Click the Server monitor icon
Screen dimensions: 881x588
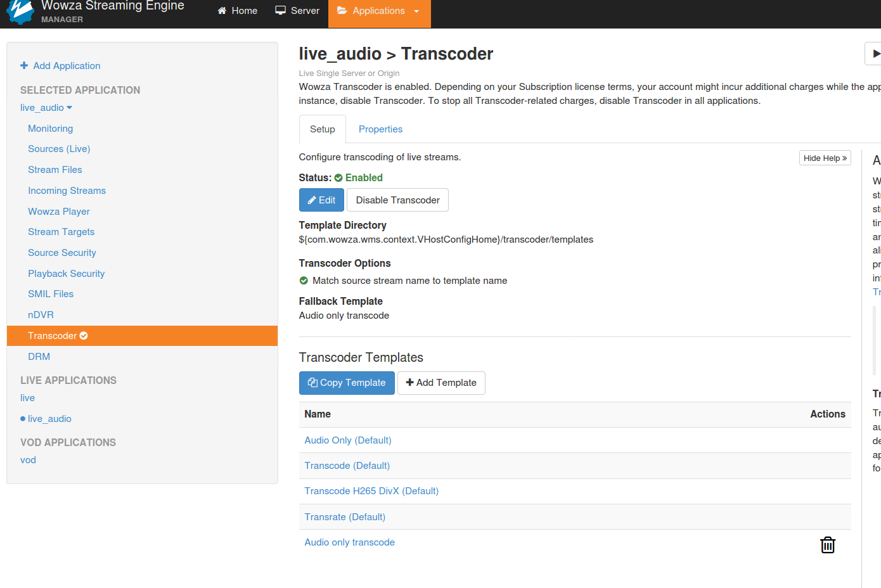click(x=280, y=11)
